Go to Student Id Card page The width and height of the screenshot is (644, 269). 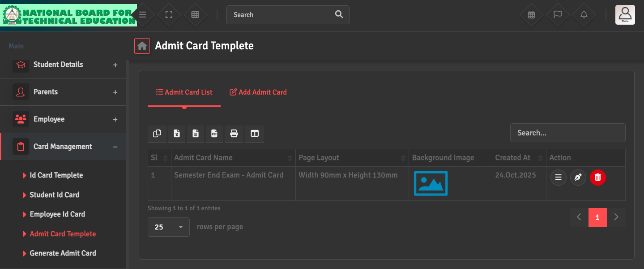(x=54, y=195)
